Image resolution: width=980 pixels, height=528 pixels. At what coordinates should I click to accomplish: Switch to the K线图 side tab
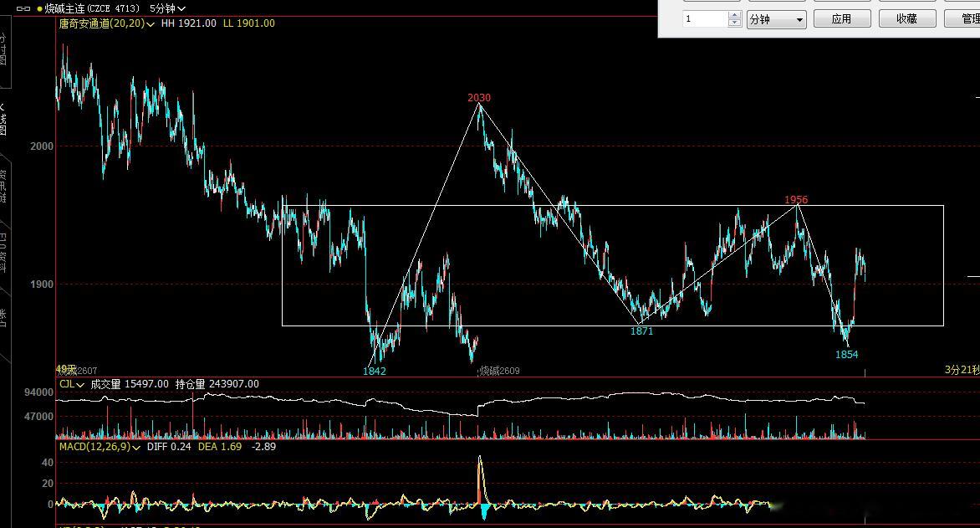[3, 120]
